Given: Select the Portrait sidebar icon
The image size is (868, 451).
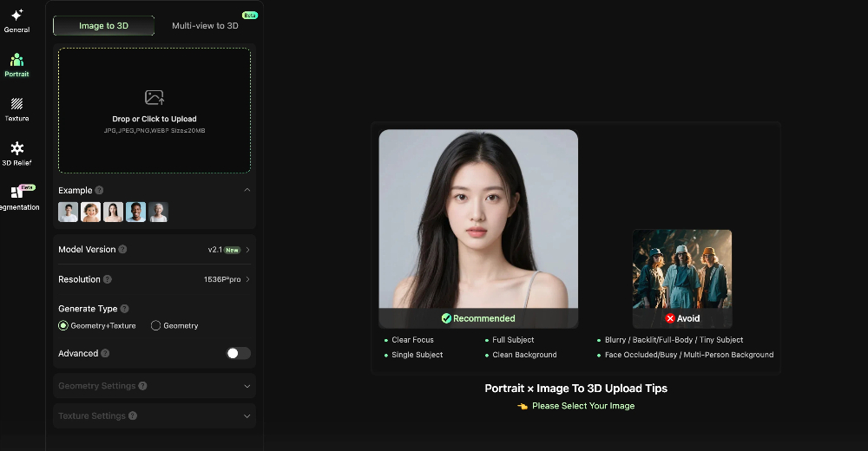Looking at the screenshot, I should (16, 60).
